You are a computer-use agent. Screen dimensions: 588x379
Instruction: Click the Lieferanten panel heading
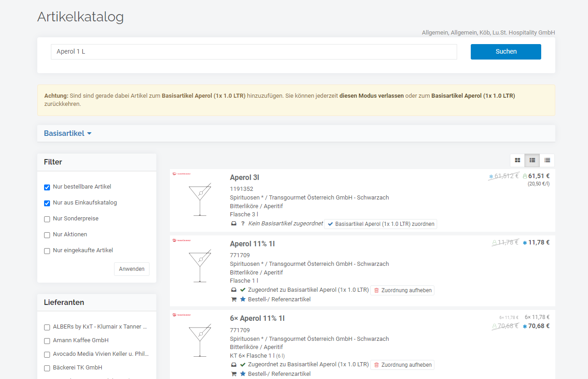pyautogui.click(x=64, y=302)
